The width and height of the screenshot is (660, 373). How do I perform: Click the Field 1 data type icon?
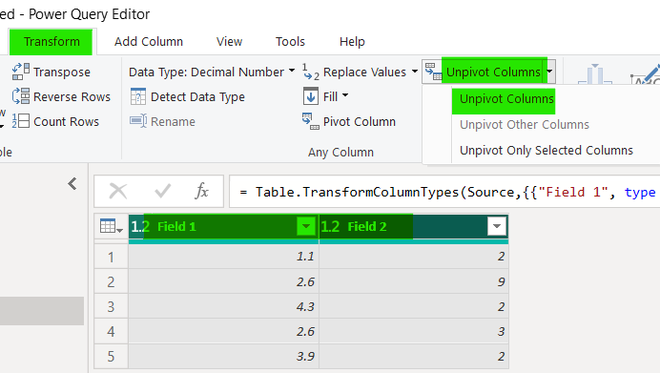140,226
